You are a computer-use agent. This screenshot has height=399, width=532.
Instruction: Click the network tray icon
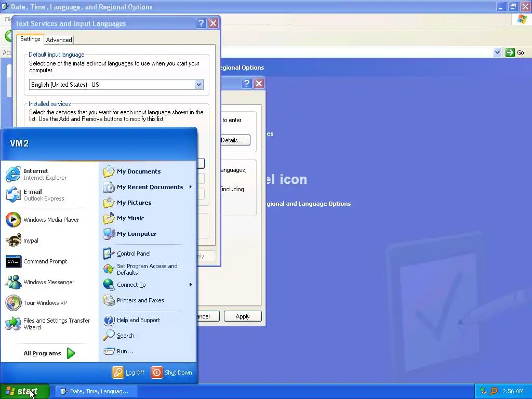click(484, 391)
